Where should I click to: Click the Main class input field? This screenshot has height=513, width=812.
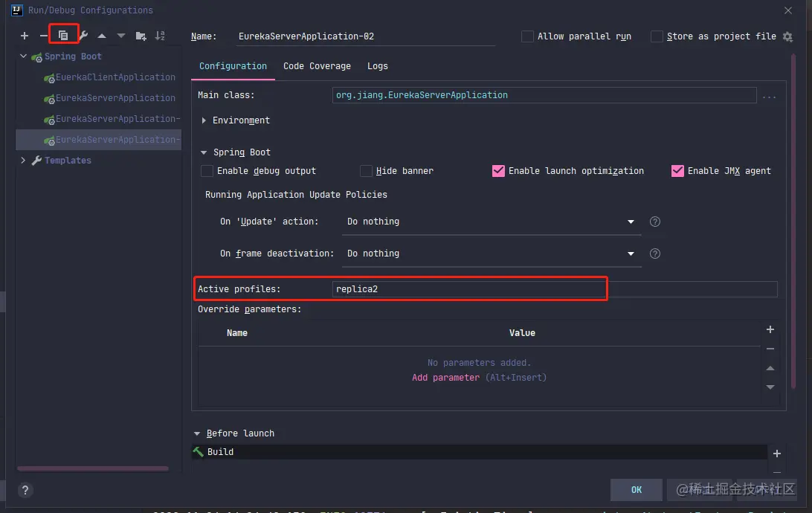(x=544, y=95)
